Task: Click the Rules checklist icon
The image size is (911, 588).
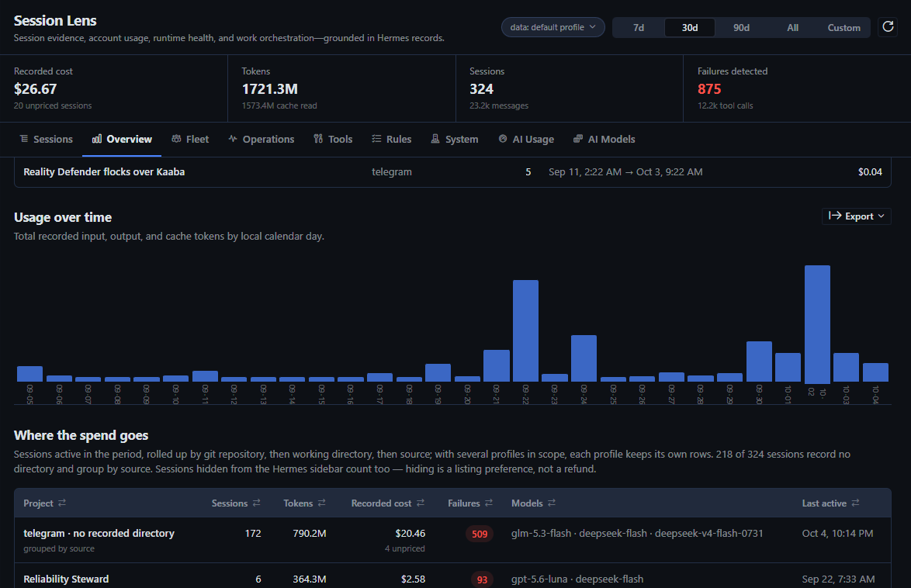Action: [x=376, y=139]
